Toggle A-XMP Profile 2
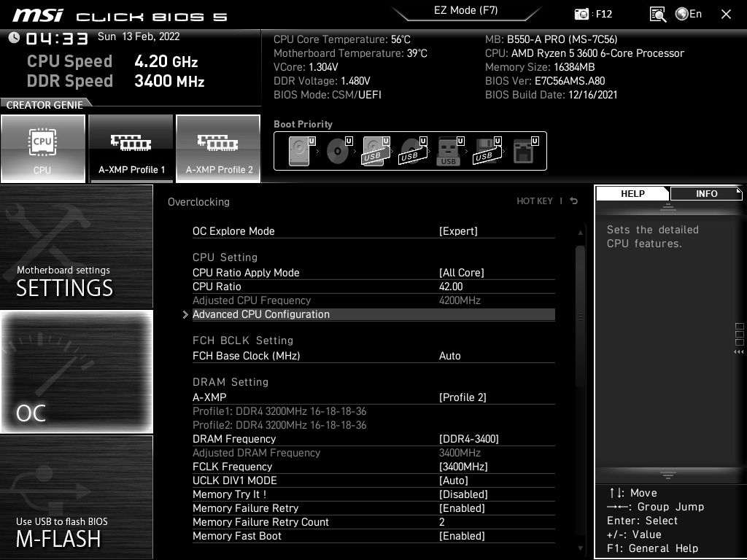The image size is (747, 560). [219, 149]
